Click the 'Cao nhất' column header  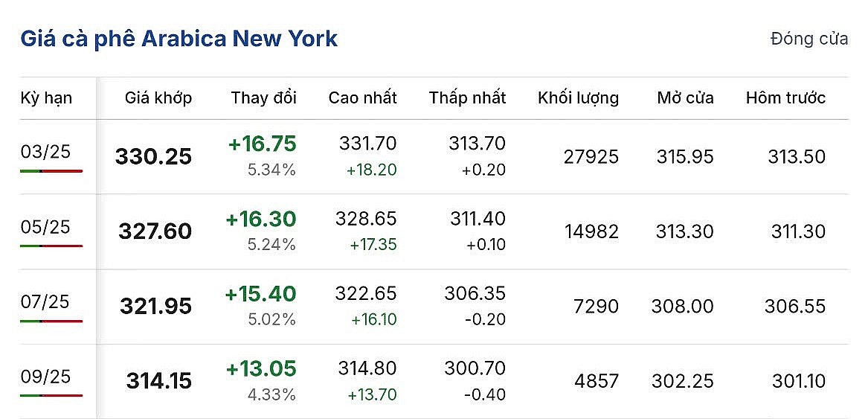click(x=362, y=97)
